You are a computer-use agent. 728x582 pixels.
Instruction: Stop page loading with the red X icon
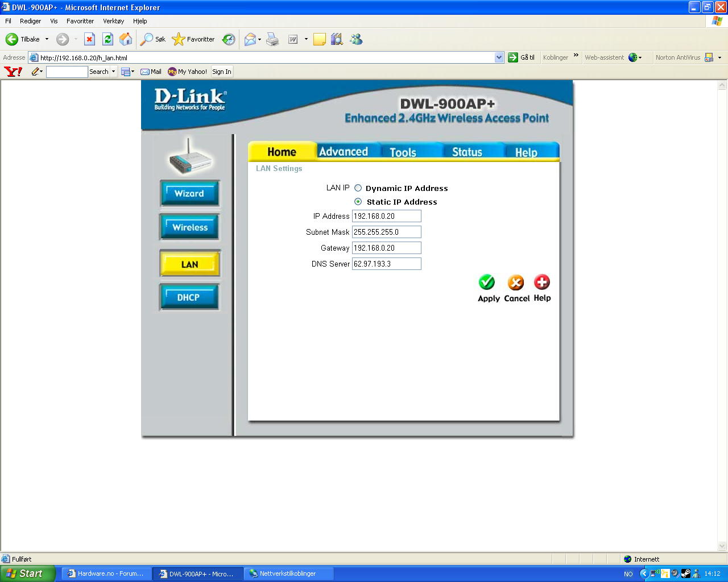tap(89, 39)
